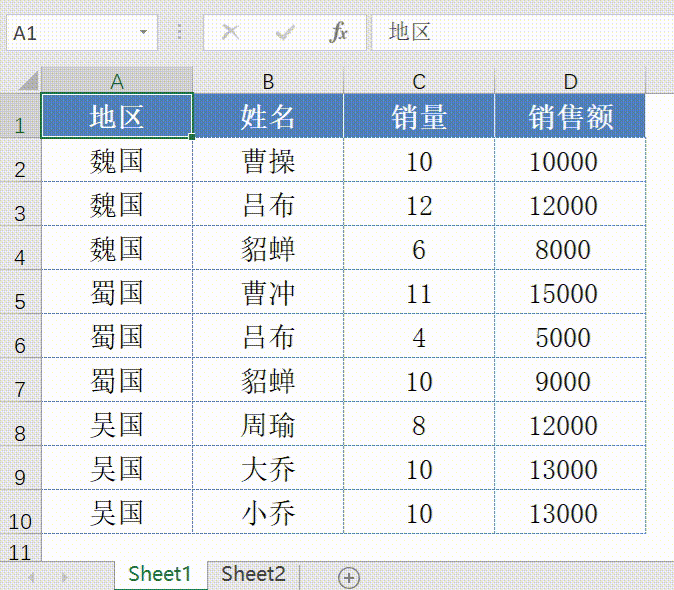Screen dimensions: 674x590
Task: Click the Enter checkmark formula icon
Action: (x=285, y=33)
